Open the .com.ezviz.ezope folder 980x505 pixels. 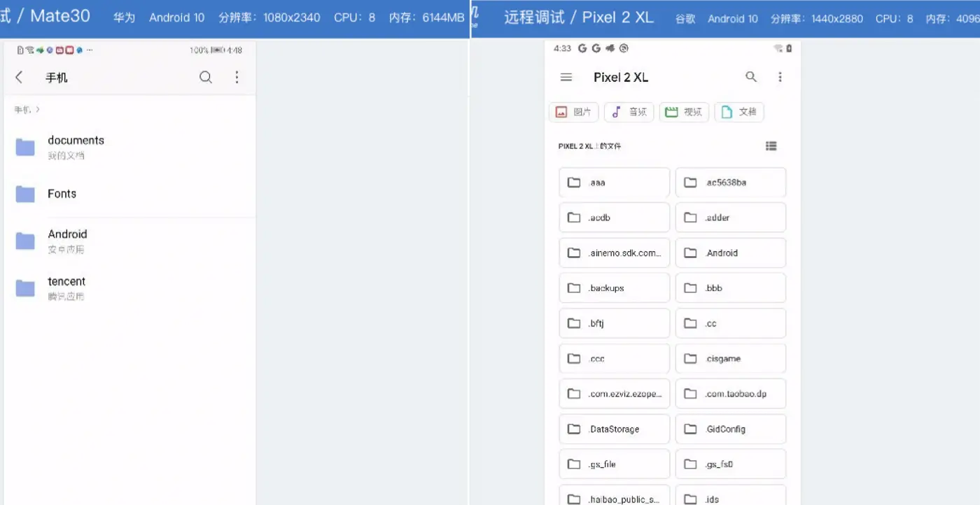click(615, 394)
